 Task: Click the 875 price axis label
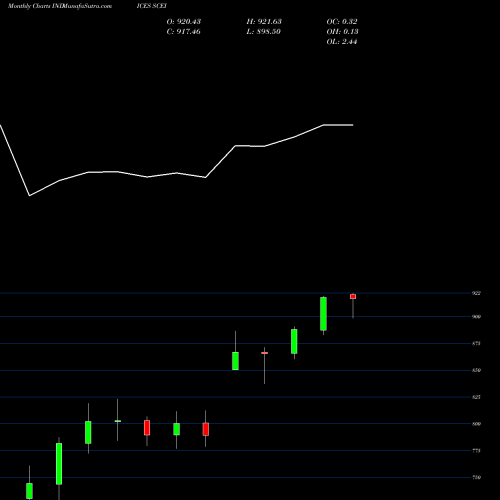[476, 343]
